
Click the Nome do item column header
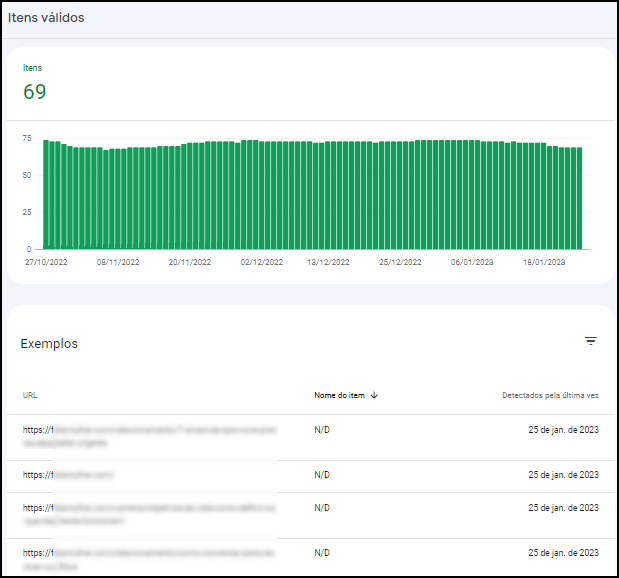[339, 395]
